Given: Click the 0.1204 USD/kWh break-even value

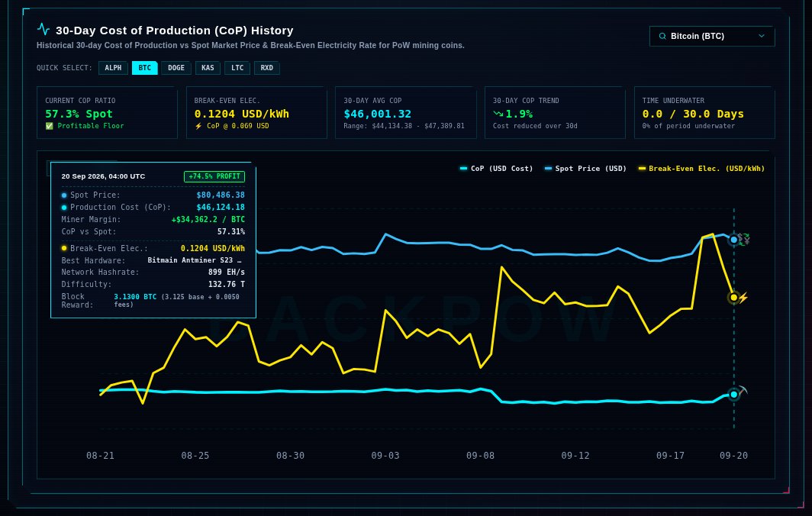Looking at the screenshot, I should pos(242,114).
